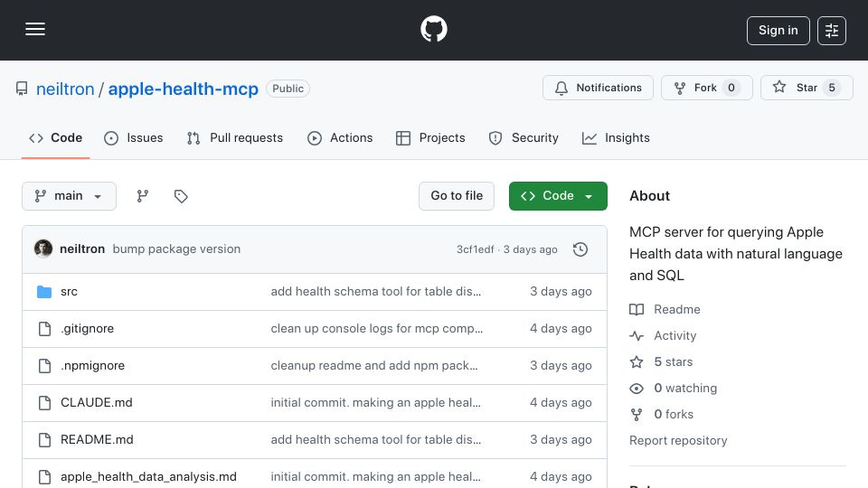This screenshot has height=488, width=868.
Task: Open the .npmignore file
Action: point(92,366)
